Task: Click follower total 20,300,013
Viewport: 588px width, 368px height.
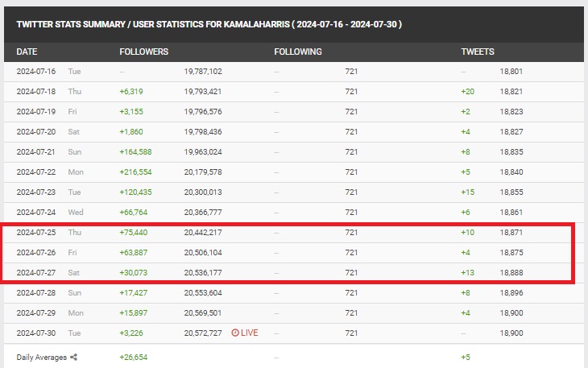Action: point(203,192)
